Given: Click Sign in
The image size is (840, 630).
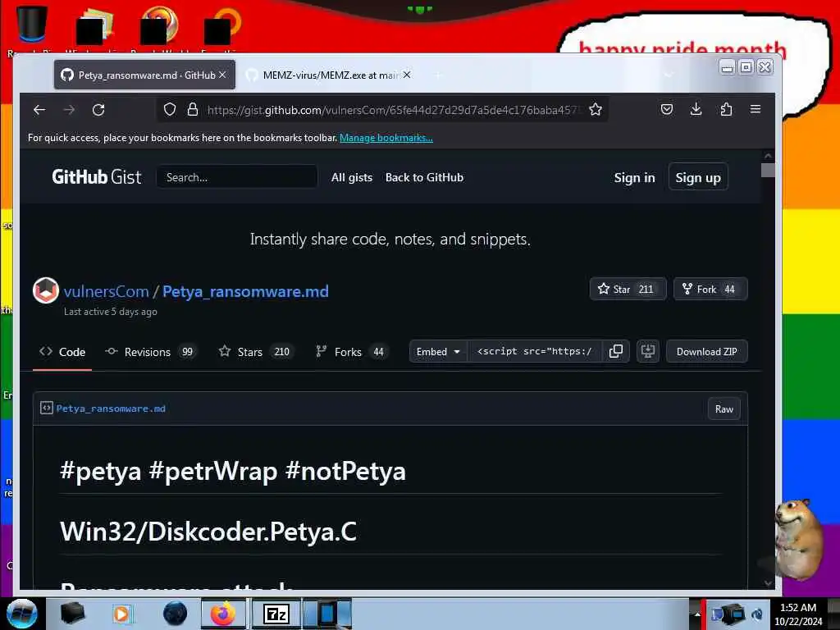Looking at the screenshot, I should point(634,178).
